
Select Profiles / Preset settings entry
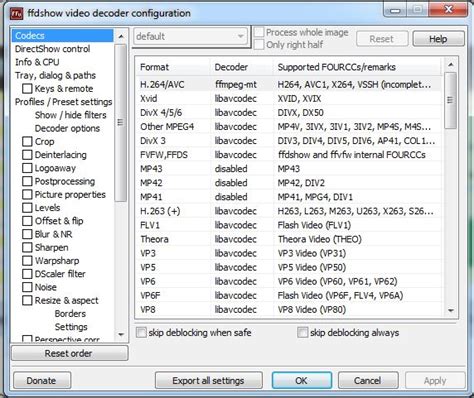pyautogui.click(x=63, y=102)
